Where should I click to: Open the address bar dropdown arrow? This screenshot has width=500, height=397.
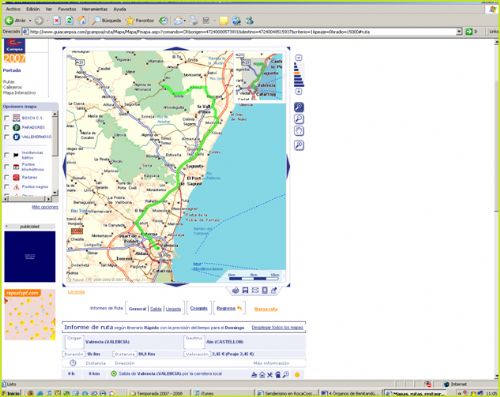459,32
